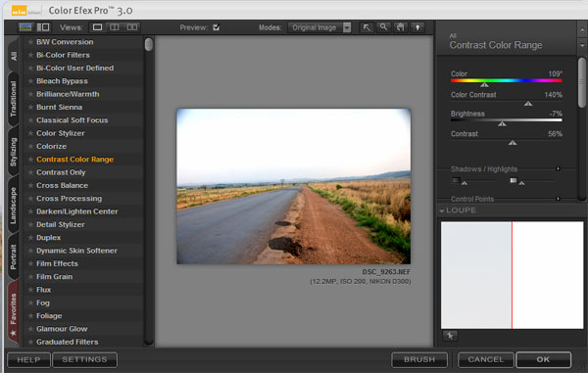Expand the Control Points section
This screenshot has width=588, height=373.
click(x=558, y=199)
